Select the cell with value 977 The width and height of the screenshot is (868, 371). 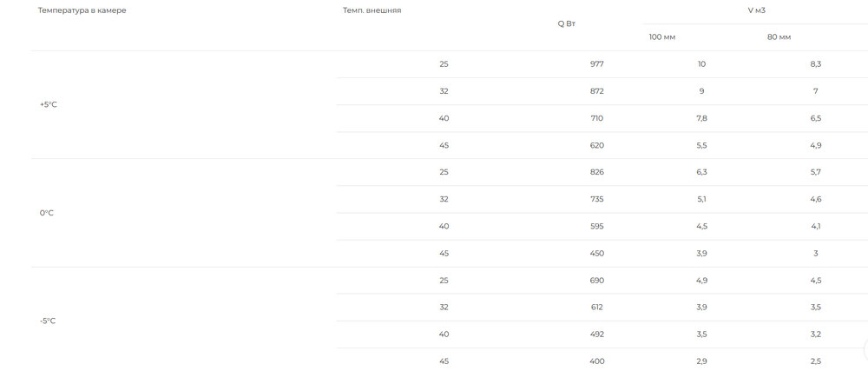click(x=597, y=64)
